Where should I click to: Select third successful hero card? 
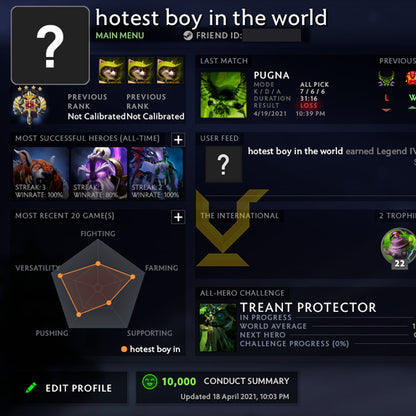[x=156, y=173]
